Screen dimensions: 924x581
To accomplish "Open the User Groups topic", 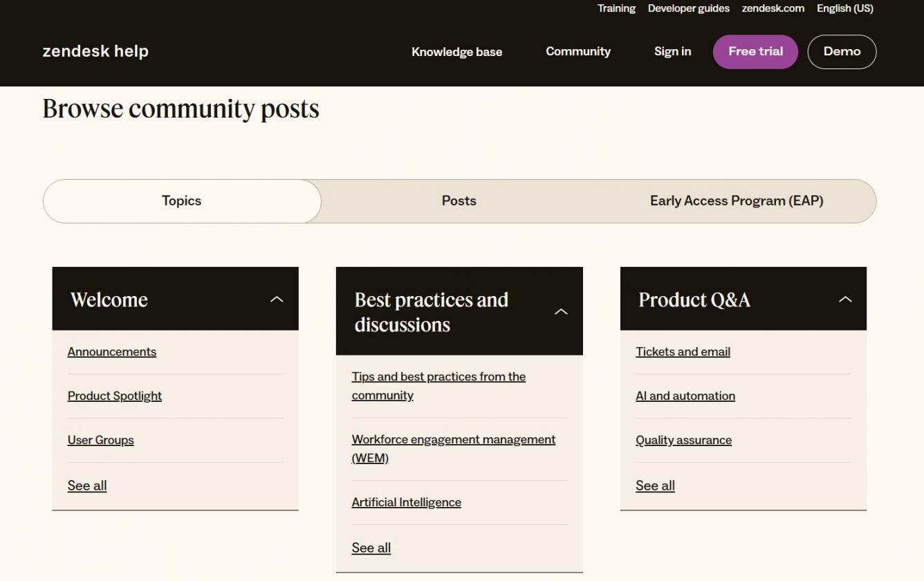I will click(101, 440).
